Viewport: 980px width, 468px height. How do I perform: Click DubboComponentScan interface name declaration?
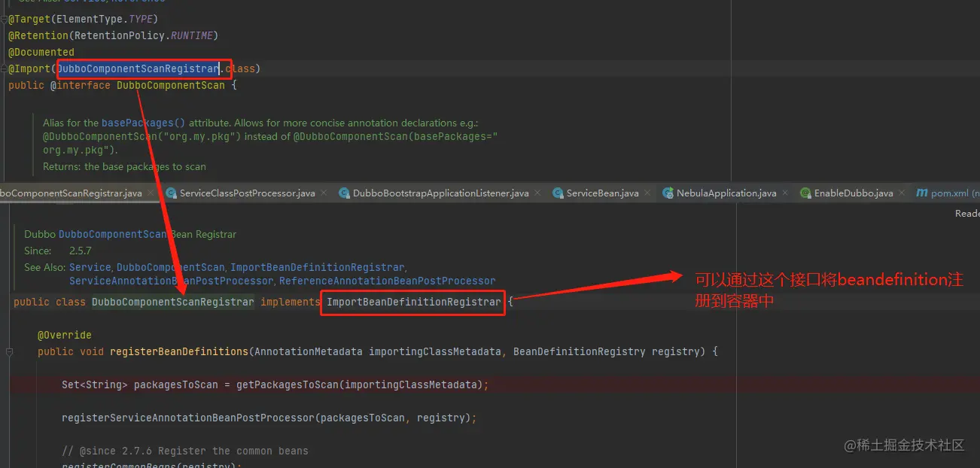pos(170,85)
